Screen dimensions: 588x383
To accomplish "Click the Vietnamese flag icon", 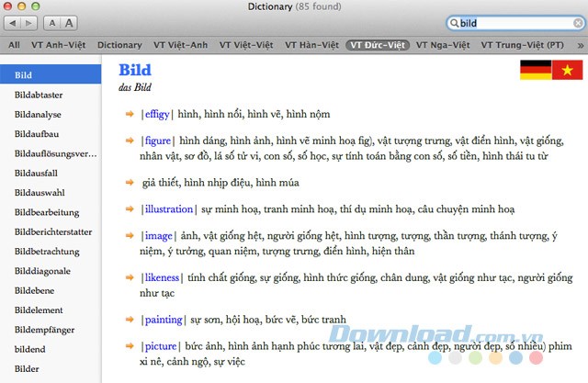I will coord(566,69).
